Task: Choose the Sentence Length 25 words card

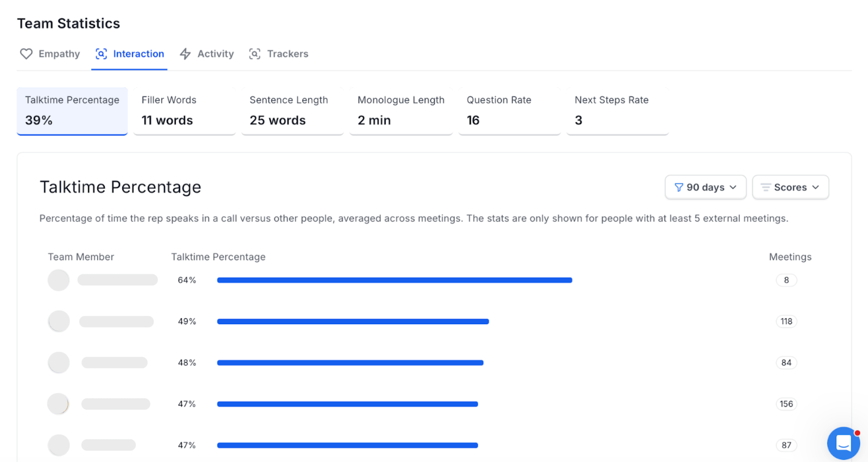Action: [293, 111]
